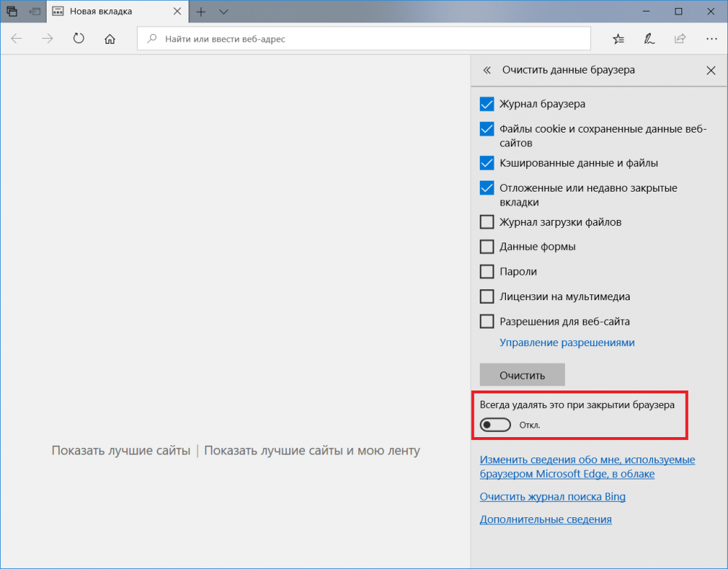Viewport: 728px width, 569px height.
Task: Open the three-dot Settings and more menu
Action: 711,39
